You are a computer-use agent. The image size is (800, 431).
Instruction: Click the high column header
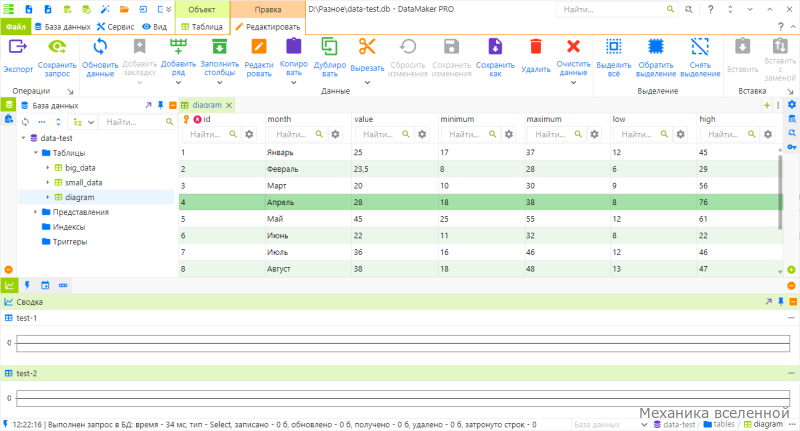pyautogui.click(x=707, y=119)
